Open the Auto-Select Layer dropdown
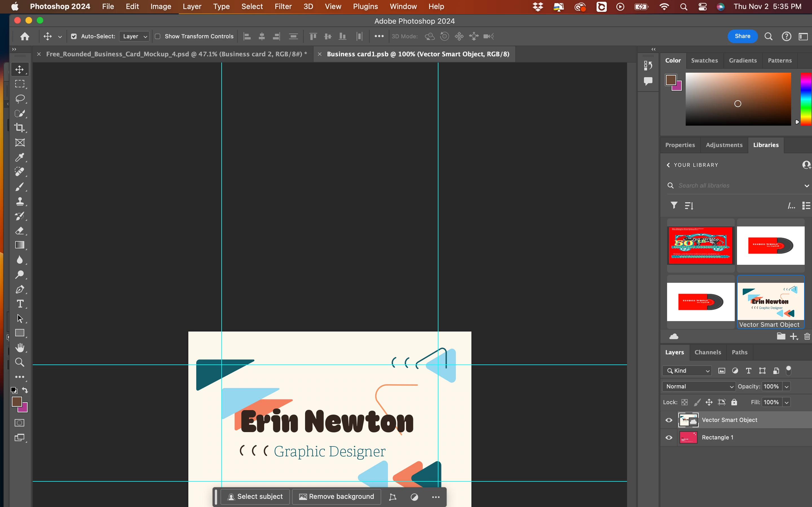 (134, 36)
